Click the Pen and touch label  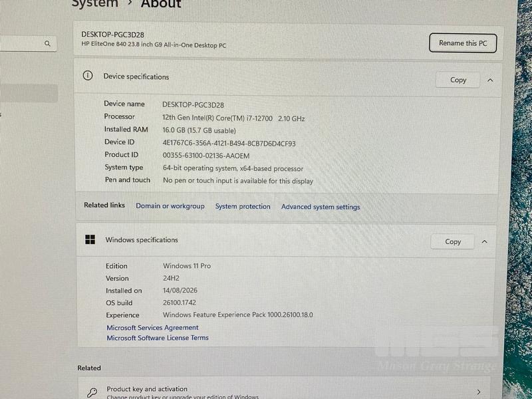[127, 180]
